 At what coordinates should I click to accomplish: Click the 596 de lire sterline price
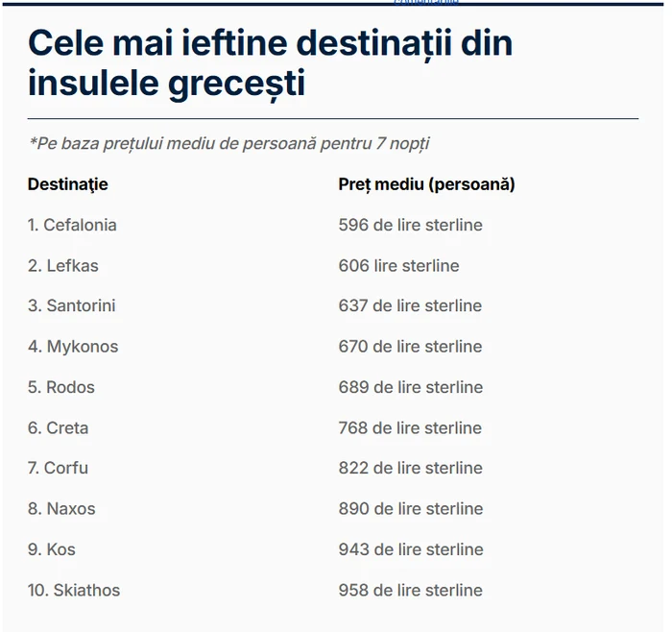(410, 225)
